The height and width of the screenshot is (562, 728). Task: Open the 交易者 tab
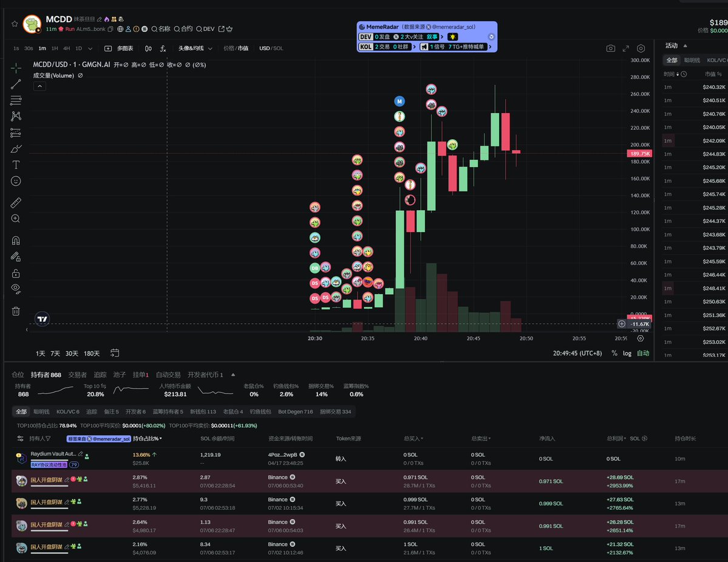coord(78,375)
